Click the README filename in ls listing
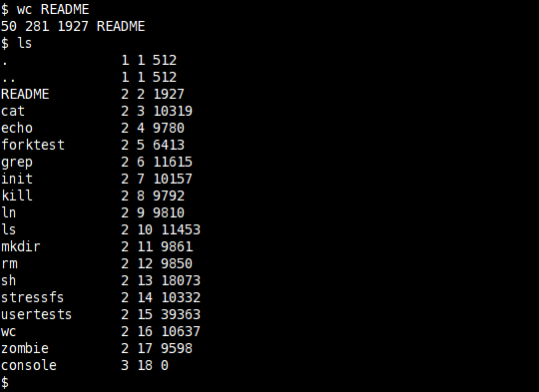The height and width of the screenshot is (392, 539). point(25,94)
